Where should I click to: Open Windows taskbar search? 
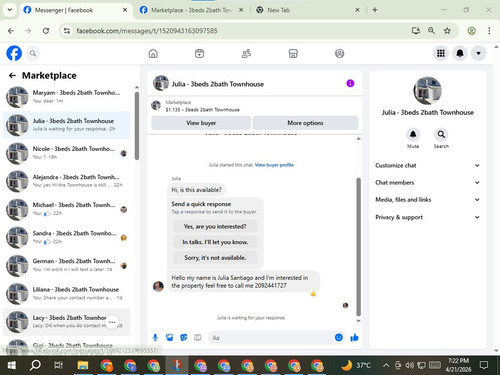(35, 365)
